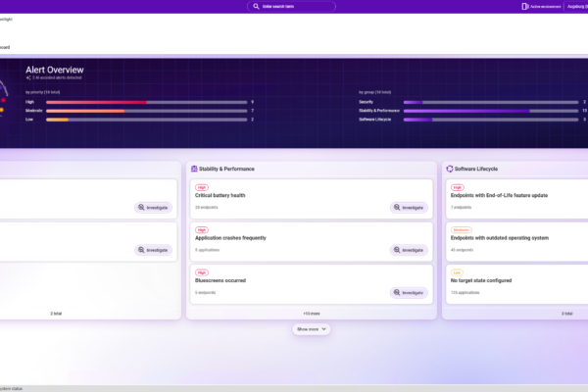Click the High badge on Application crashes frequently
Viewport: 588px width, 392px height.
click(202, 230)
